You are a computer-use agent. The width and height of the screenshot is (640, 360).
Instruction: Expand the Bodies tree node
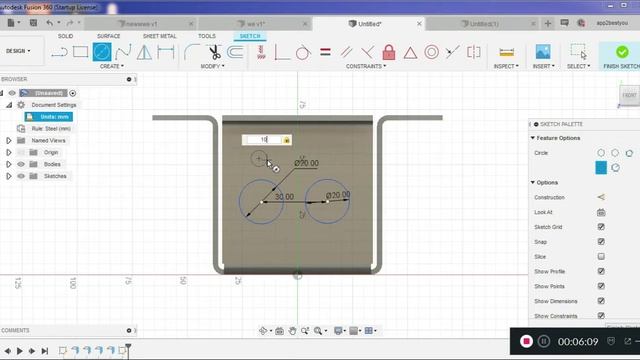(x=9, y=164)
